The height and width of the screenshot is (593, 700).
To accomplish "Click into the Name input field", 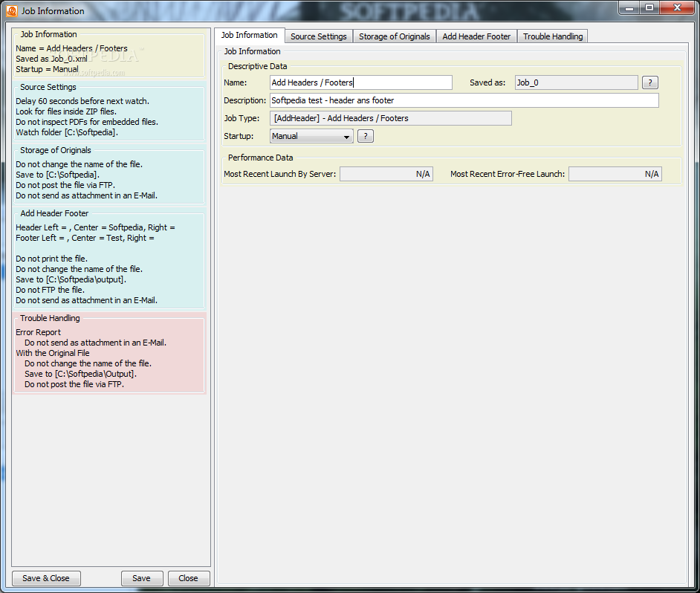I will click(360, 82).
